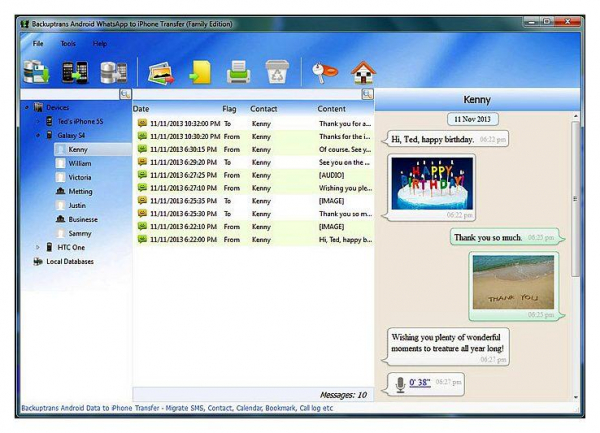
Task: Select the 'Thank you so m...' message row
Action: 253,213
